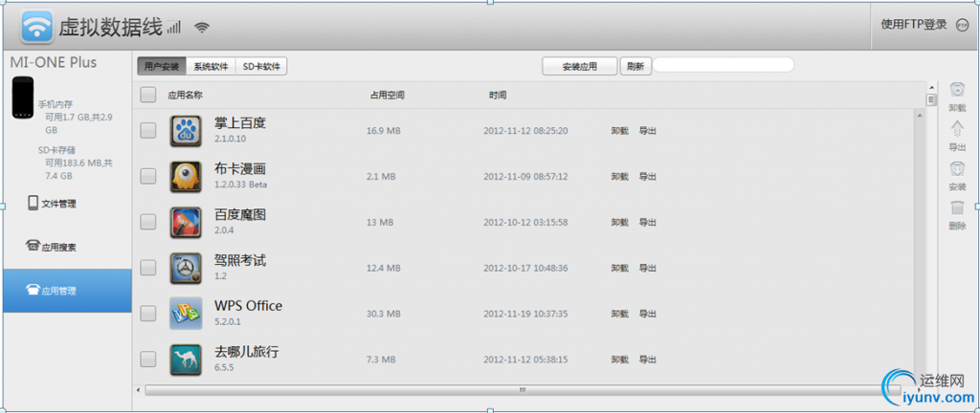Uninstall 布卡漫画 via 卸载 link
Viewport: 980px width, 413px height.
(x=619, y=177)
